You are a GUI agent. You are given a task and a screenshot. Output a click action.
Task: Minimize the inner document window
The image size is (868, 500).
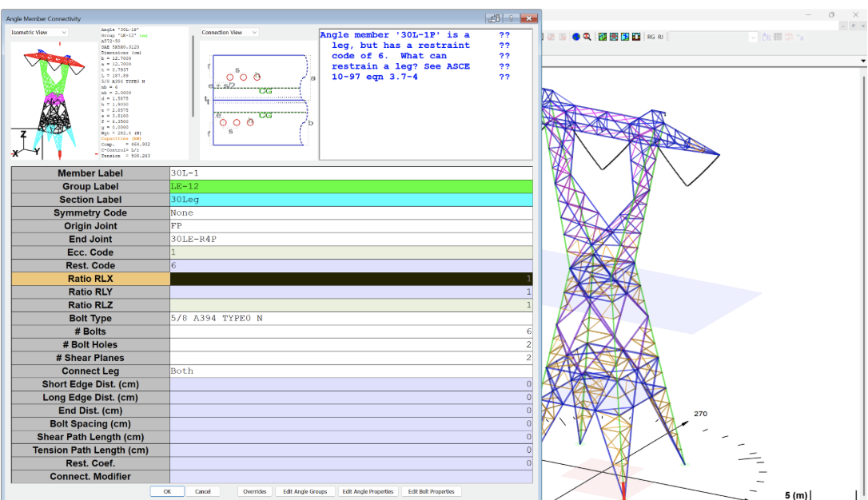click(x=843, y=26)
